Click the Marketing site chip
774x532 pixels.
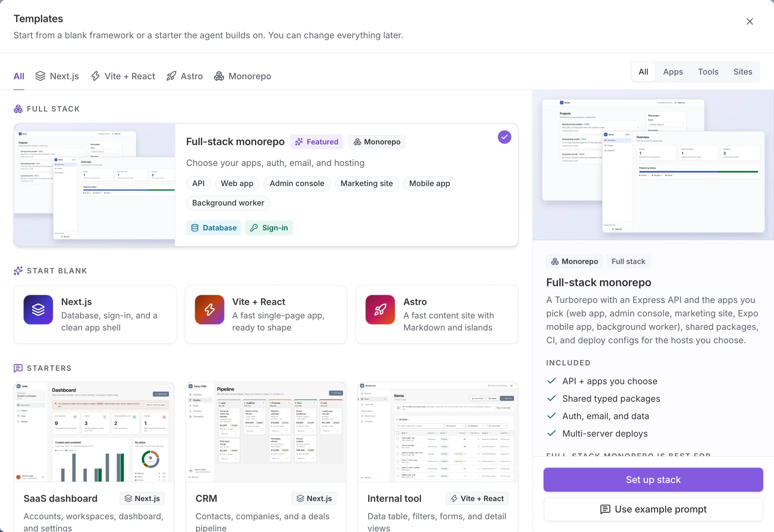coord(367,183)
